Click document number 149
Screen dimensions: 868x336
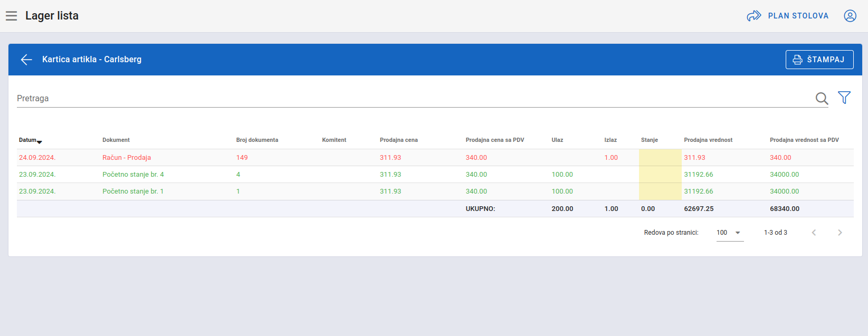coord(242,158)
